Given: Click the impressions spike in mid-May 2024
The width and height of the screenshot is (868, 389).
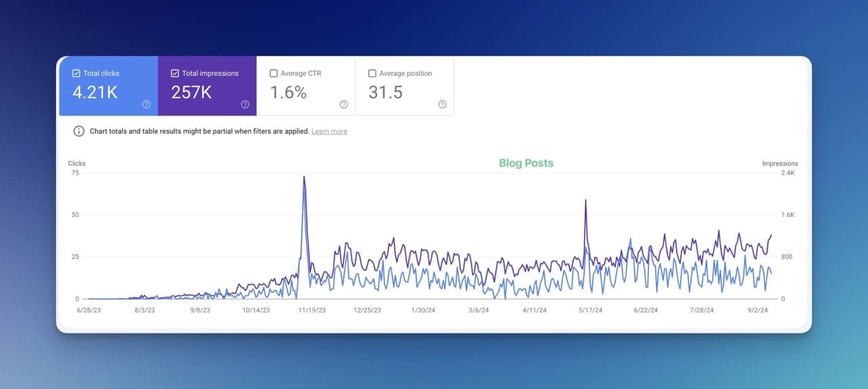Looking at the screenshot, I should [x=585, y=201].
